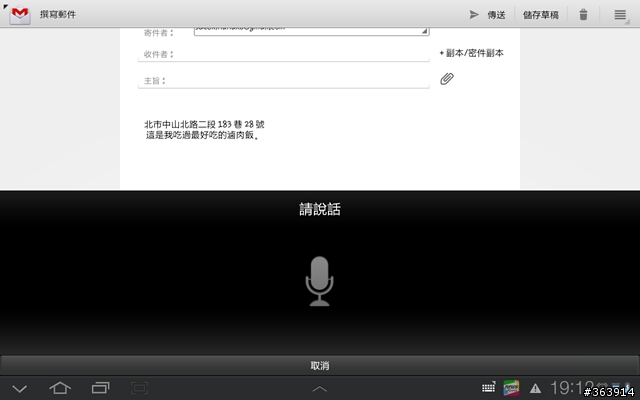This screenshot has width=640, height=400.
Task: Open the recent apps view
Action: click(100, 388)
